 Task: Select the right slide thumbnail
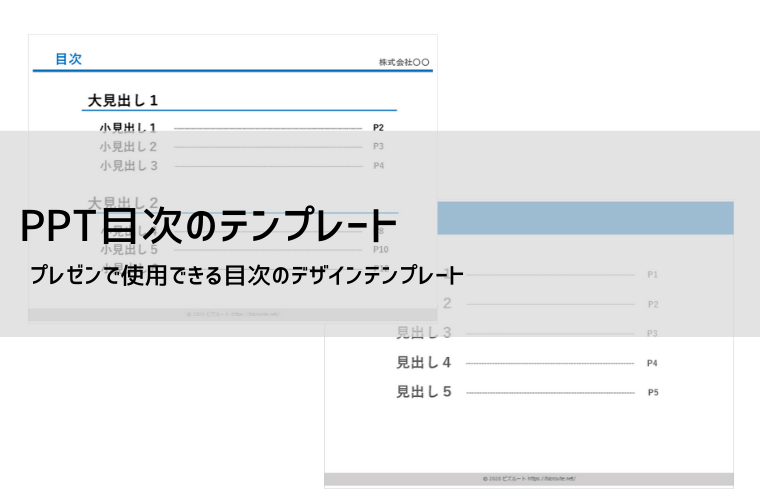(529, 344)
